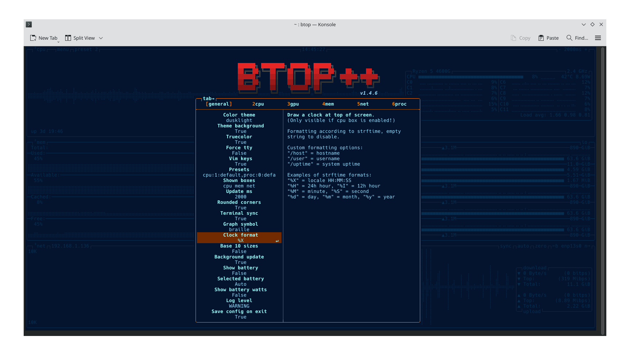Select the Background update option
This screenshot has height=364, width=630.
239,257
